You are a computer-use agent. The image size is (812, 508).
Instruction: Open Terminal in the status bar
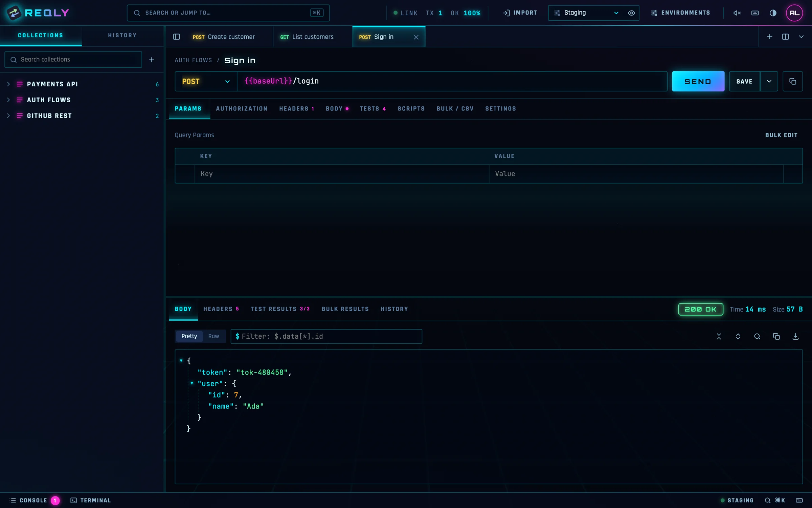coord(90,500)
